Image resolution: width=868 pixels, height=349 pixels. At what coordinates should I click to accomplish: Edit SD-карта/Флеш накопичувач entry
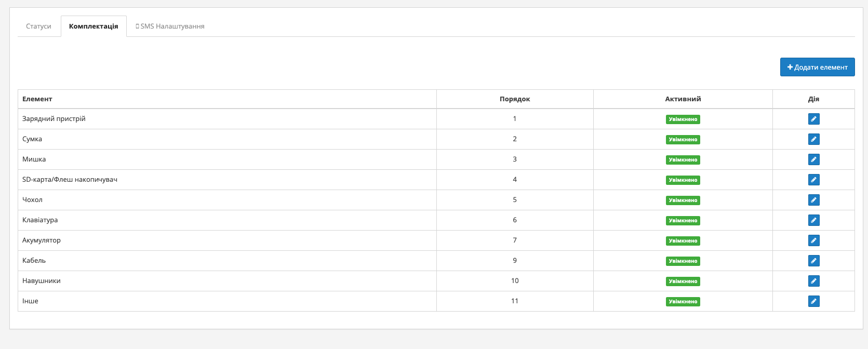[x=813, y=180]
